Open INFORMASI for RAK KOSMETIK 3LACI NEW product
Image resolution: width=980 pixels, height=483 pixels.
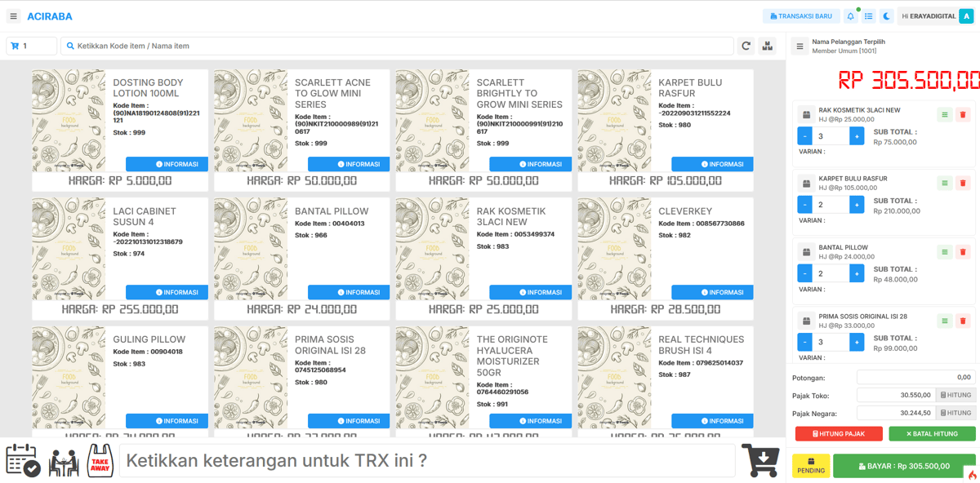(530, 292)
